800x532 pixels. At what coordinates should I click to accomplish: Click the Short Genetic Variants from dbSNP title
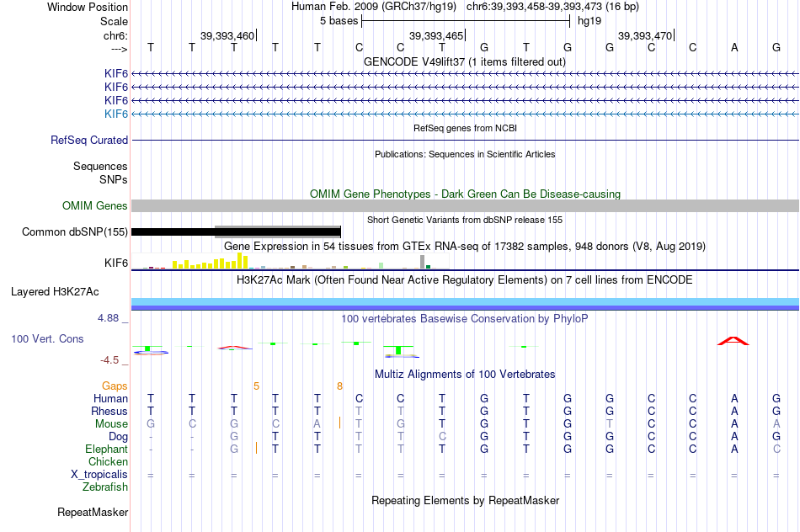pyautogui.click(x=465, y=220)
